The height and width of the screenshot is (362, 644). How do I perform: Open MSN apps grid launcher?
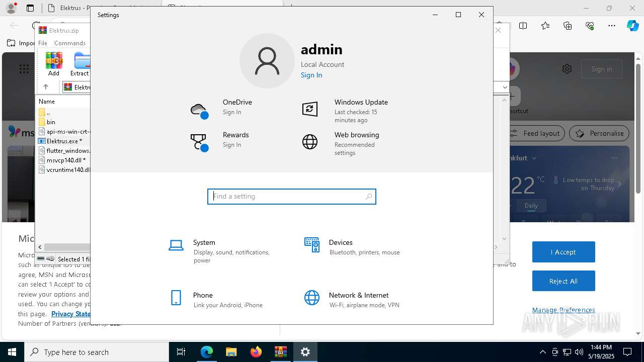(x=24, y=69)
